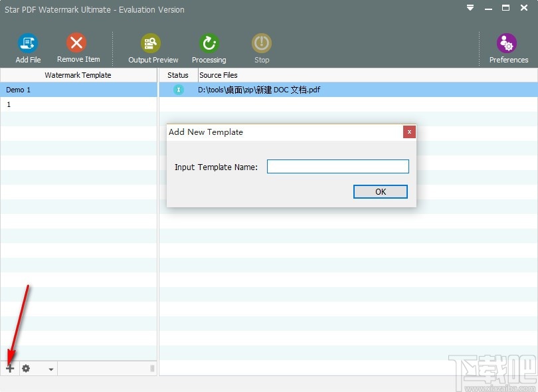
Task: Confirm with the OK button
Action: coord(381,191)
